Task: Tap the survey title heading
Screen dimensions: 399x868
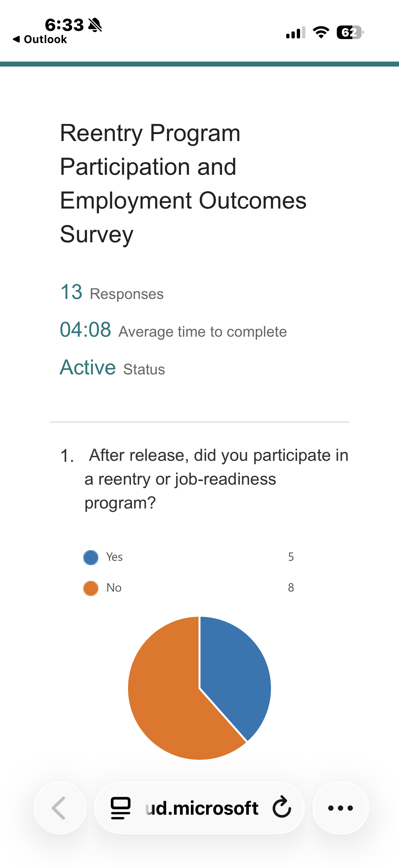Action: tap(183, 184)
